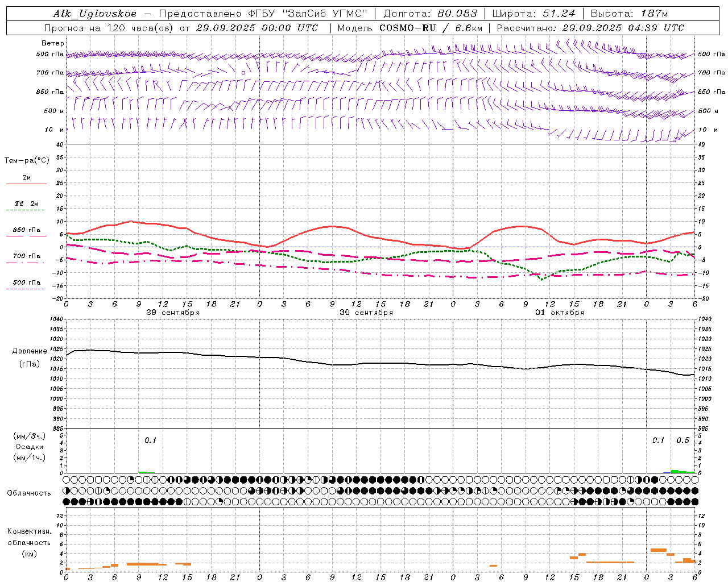Click the '30 сентября' date label
Image resolution: width=728 pixels, height=582 pixels.
(x=366, y=313)
